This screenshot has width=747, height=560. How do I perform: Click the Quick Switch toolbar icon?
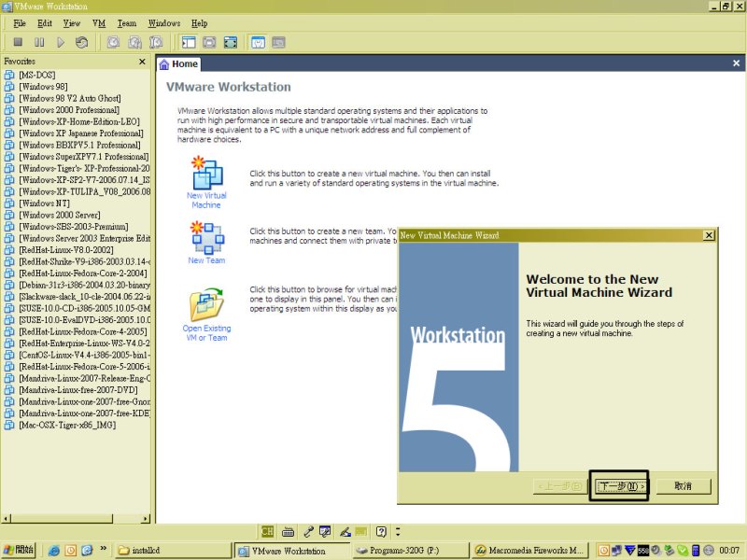231,42
